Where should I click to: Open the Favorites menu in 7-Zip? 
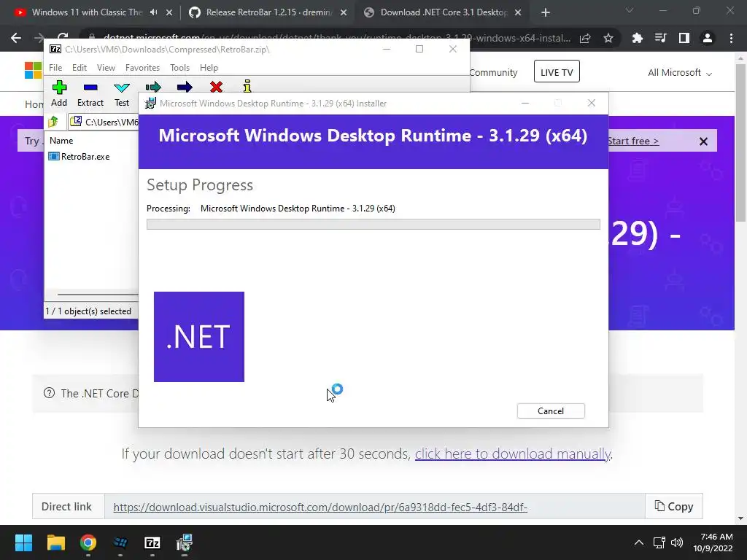[x=142, y=68]
